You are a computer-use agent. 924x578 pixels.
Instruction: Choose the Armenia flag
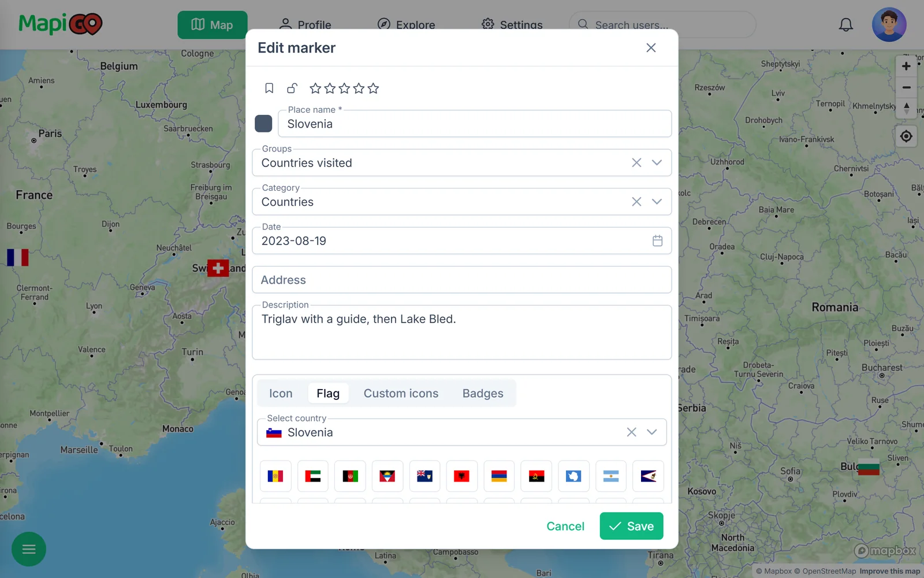(499, 476)
